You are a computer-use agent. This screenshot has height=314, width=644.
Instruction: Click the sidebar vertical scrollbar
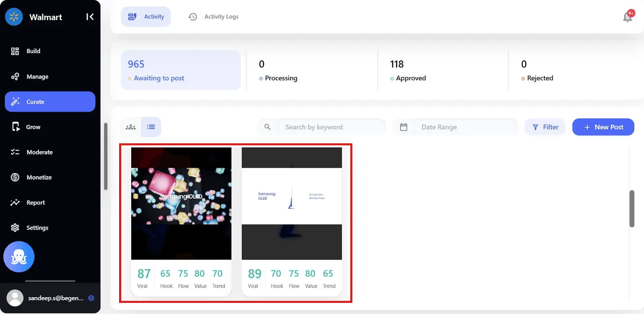coord(105,156)
